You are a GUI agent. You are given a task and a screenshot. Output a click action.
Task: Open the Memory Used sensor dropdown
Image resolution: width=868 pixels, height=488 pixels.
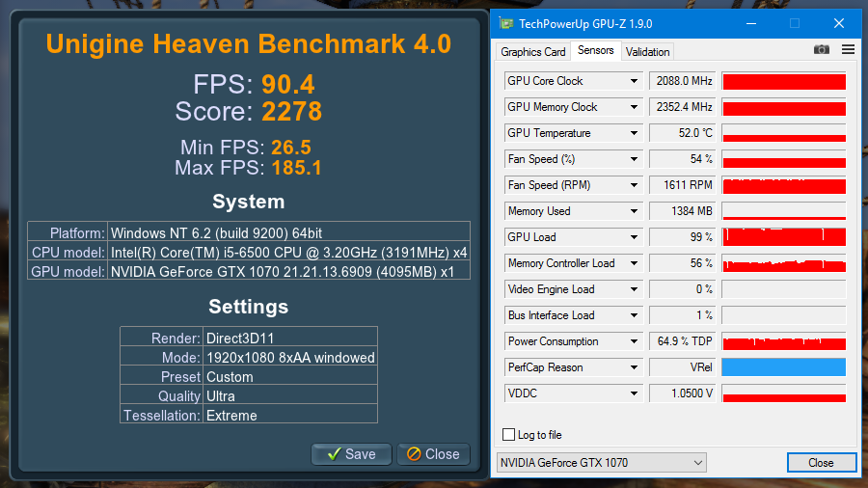[634, 211]
